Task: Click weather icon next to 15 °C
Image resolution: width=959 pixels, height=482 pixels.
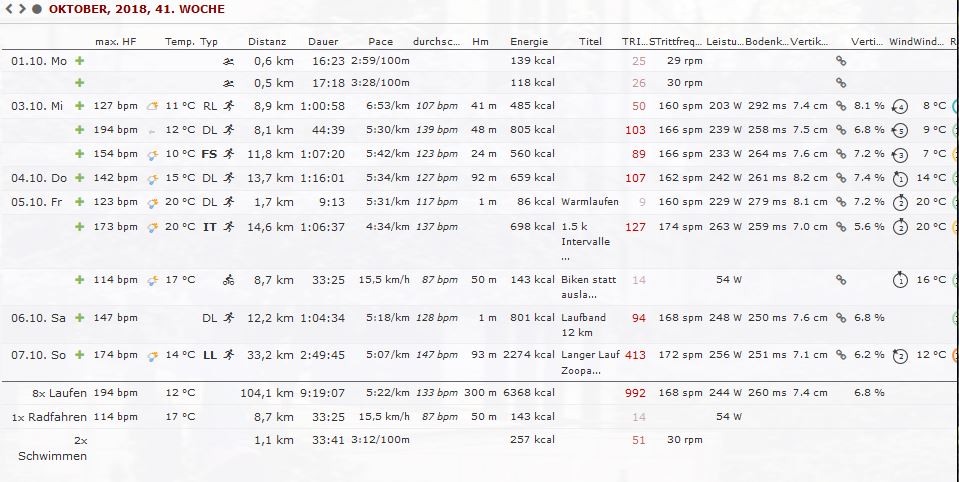Action: point(152,178)
